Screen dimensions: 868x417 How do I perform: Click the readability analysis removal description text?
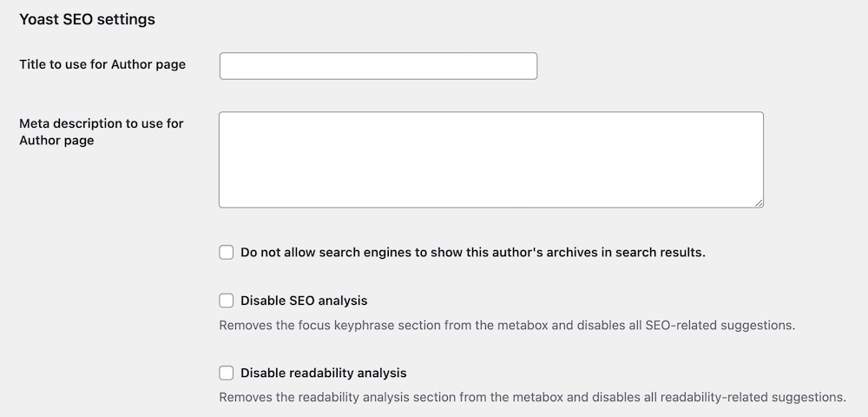(533, 397)
